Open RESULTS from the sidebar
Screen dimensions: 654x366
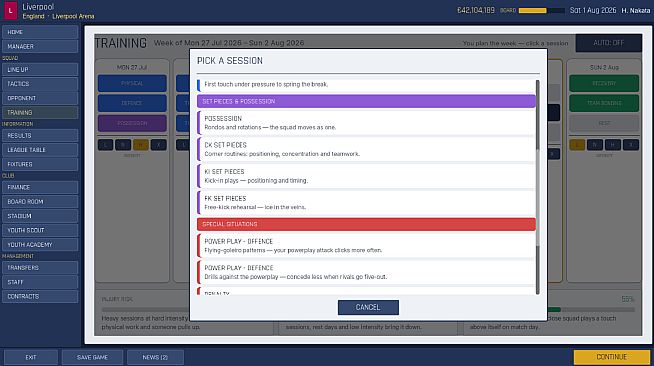click(x=40, y=135)
